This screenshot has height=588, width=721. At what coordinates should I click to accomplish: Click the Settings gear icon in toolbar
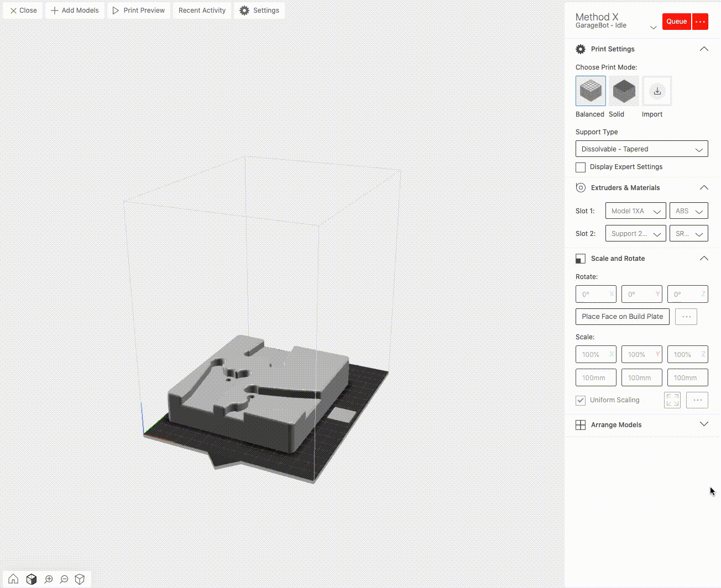pos(244,11)
